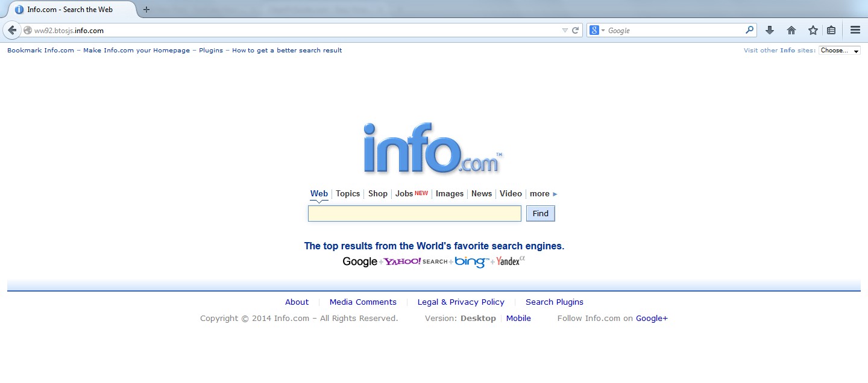Select the Desktop version text
Image resolution: width=868 pixels, height=383 pixels.
(478, 319)
